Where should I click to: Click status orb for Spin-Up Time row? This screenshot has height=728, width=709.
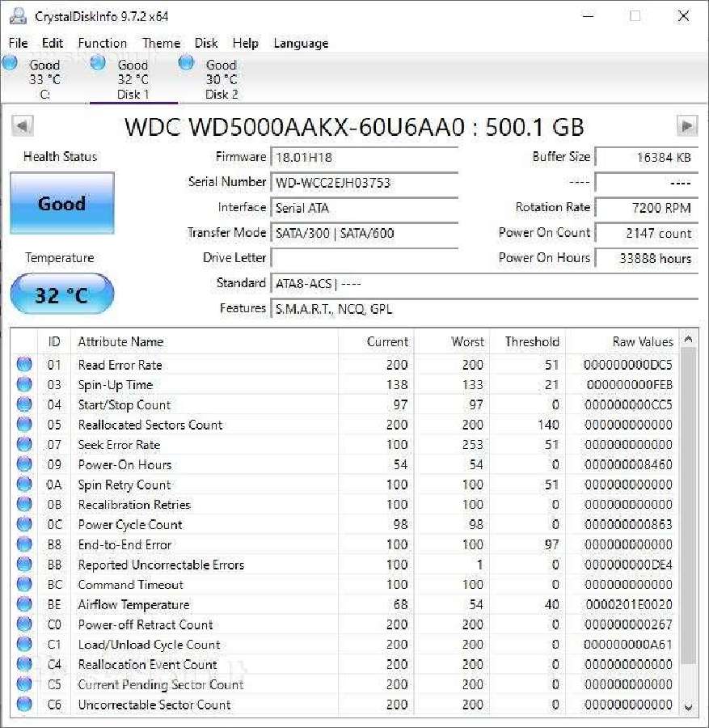(x=24, y=384)
